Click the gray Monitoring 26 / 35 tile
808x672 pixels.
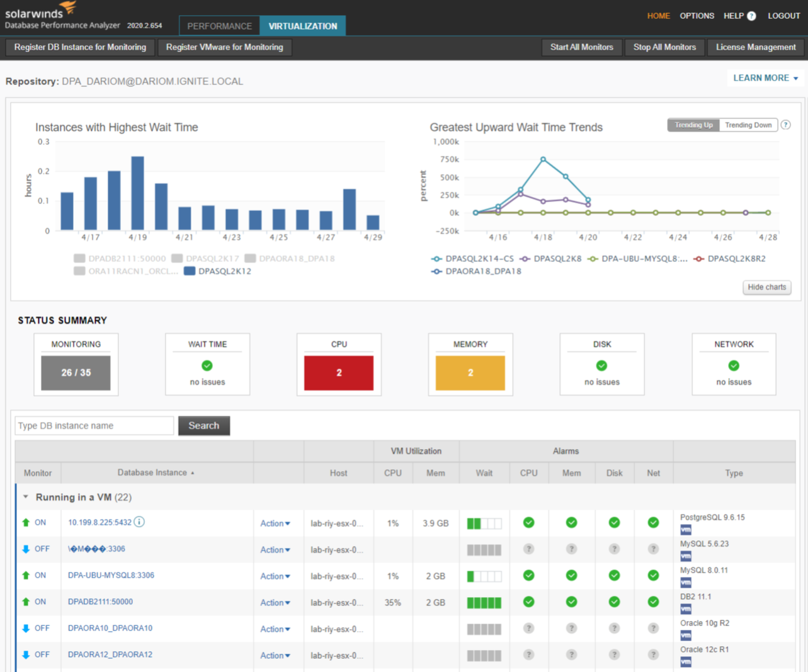click(x=76, y=373)
